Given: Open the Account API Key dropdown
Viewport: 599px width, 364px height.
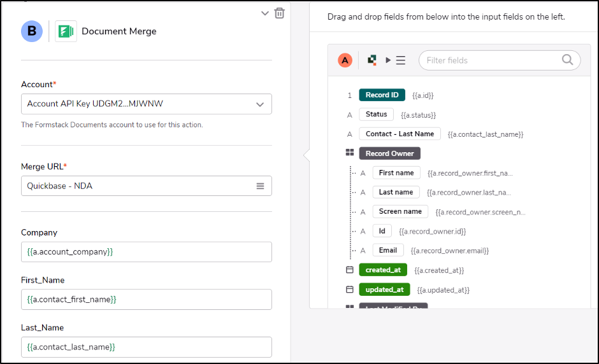Looking at the screenshot, I should (x=146, y=104).
